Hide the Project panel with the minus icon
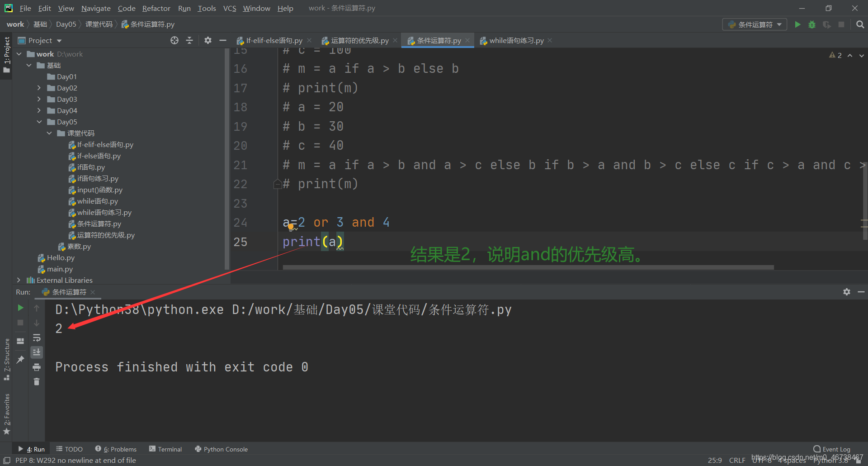The image size is (868, 466). pyautogui.click(x=222, y=40)
